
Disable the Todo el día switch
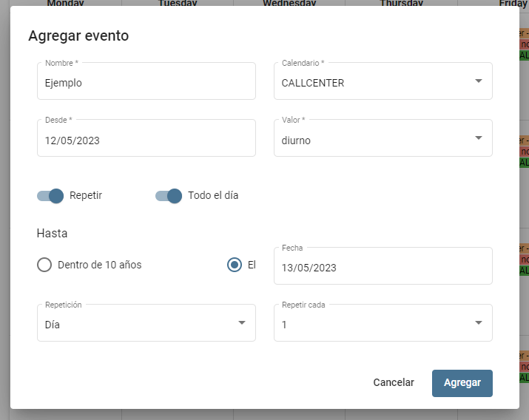coord(169,196)
